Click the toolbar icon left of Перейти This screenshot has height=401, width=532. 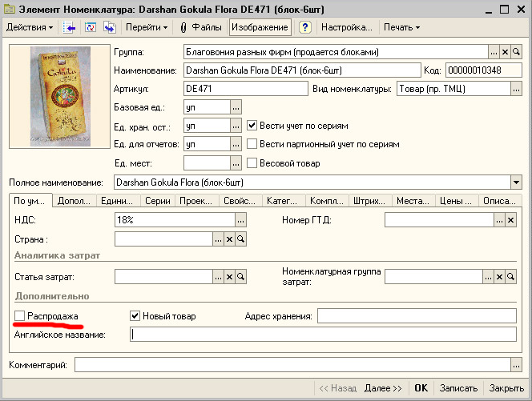click(x=109, y=27)
